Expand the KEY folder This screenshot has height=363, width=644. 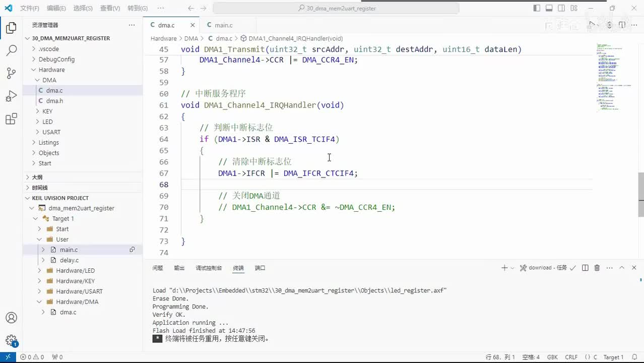(47, 111)
